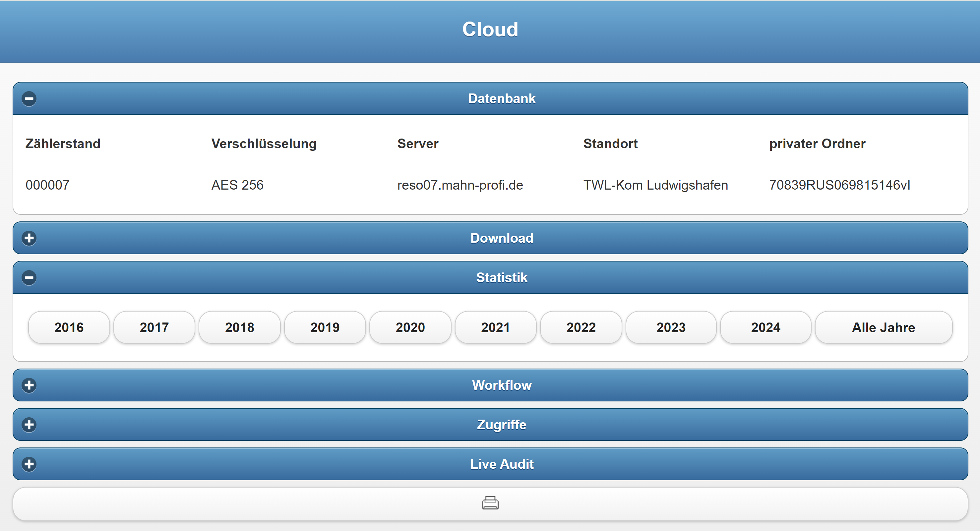This screenshot has height=531, width=980.
Task: Click the minus icon on Statistik
Action: click(x=29, y=277)
